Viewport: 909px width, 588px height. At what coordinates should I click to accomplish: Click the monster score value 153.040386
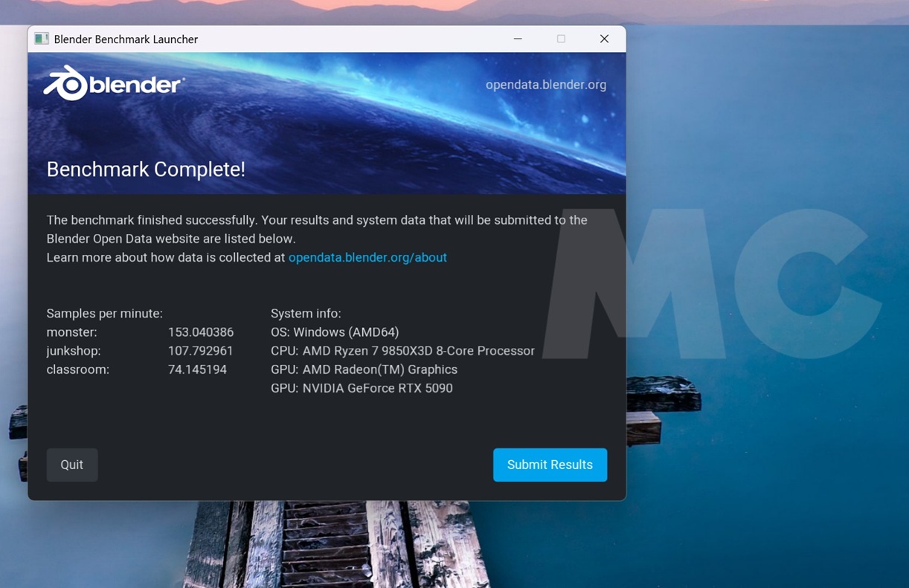tap(201, 332)
